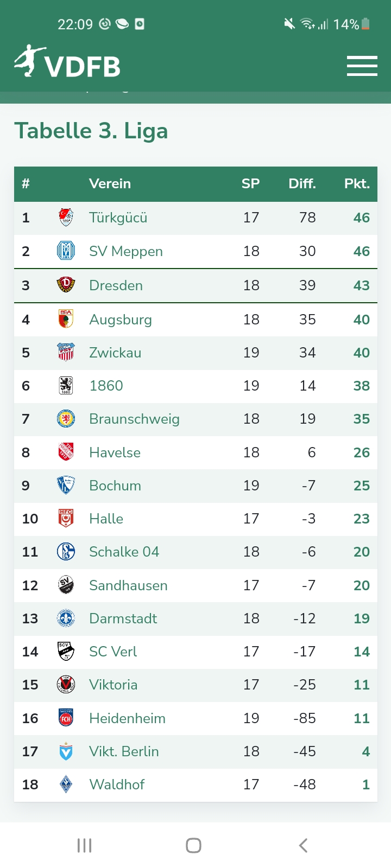The image size is (391, 868).
Task: Open the Braunschweig team link
Action: tap(134, 419)
